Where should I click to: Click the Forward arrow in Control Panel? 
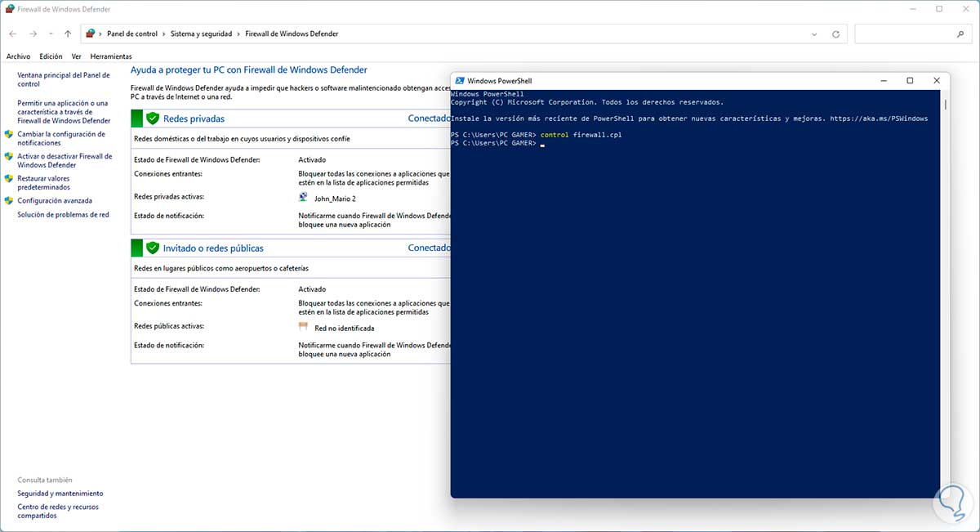[33, 34]
